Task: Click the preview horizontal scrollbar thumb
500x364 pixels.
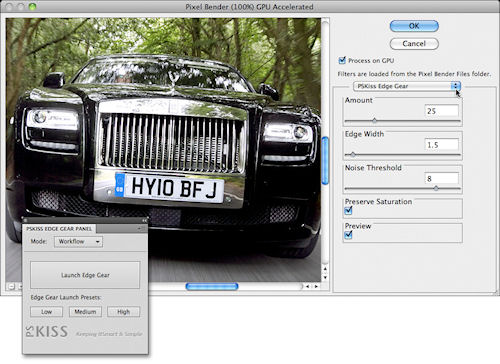Action: [x=212, y=286]
